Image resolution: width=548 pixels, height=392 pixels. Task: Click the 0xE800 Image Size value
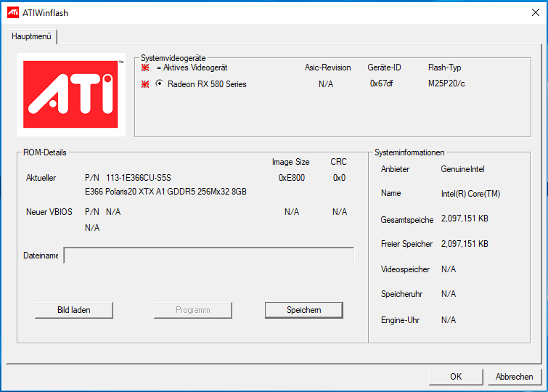pyautogui.click(x=291, y=178)
